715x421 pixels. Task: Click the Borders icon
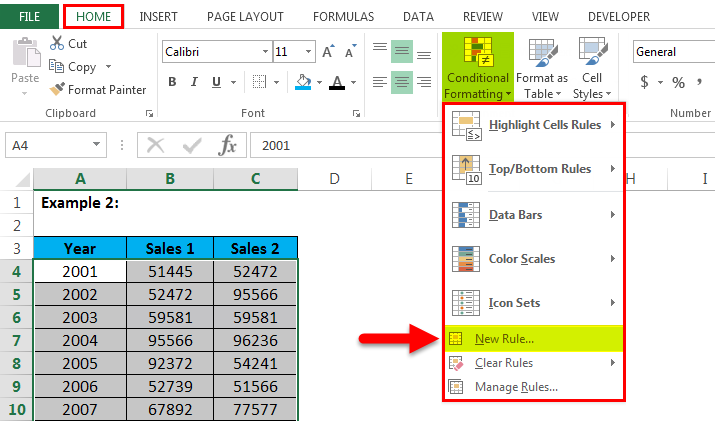pyautogui.click(x=259, y=82)
